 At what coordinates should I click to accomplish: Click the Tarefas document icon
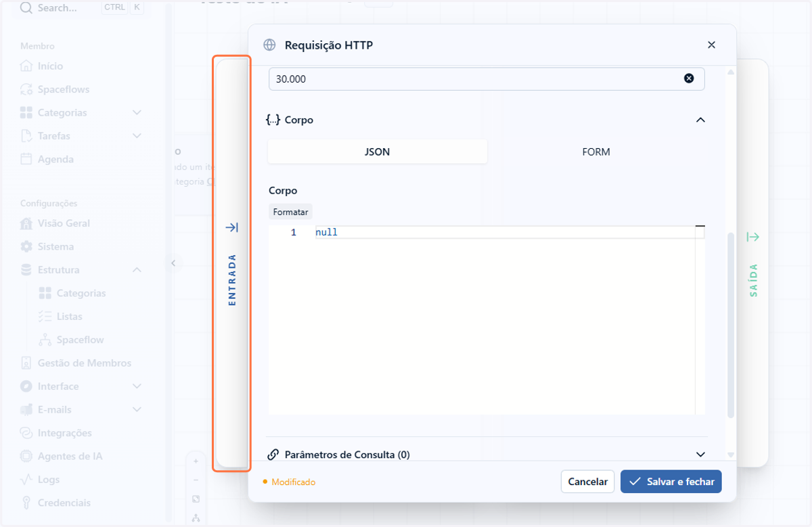click(x=26, y=136)
